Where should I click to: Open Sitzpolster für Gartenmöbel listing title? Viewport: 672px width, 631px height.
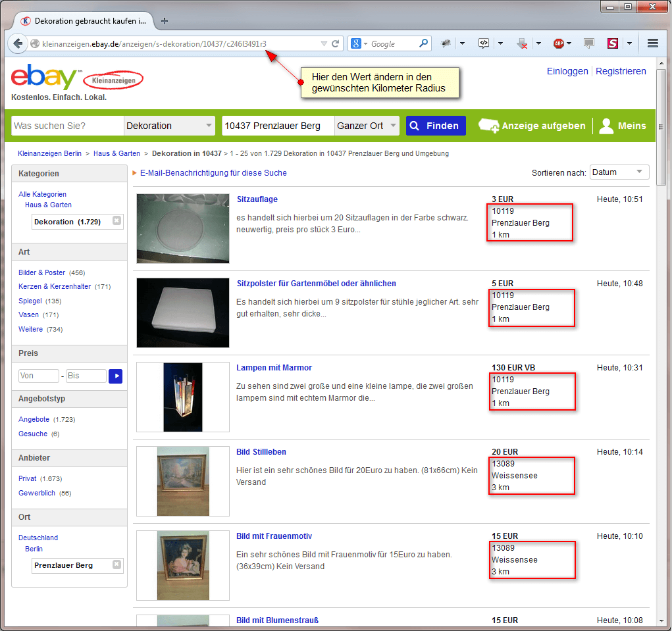pyautogui.click(x=317, y=283)
